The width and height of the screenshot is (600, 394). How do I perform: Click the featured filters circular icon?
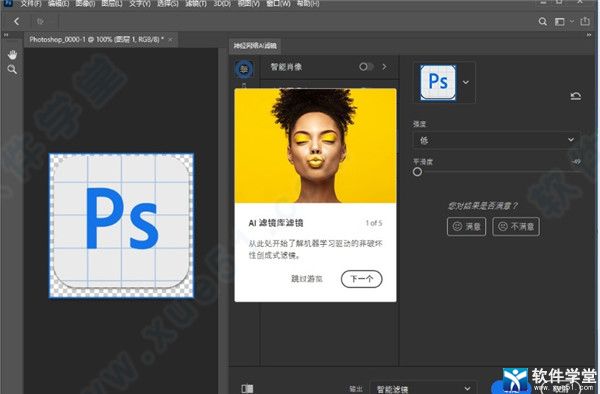tap(244, 70)
